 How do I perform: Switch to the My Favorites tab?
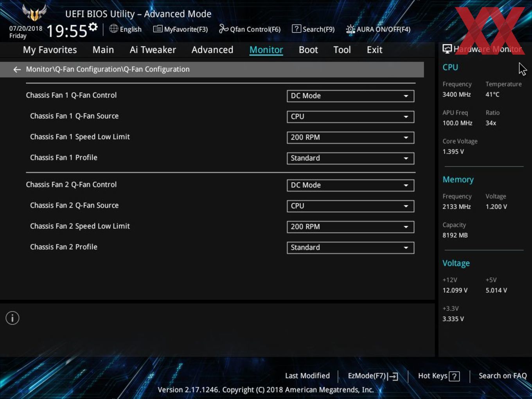(x=50, y=50)
